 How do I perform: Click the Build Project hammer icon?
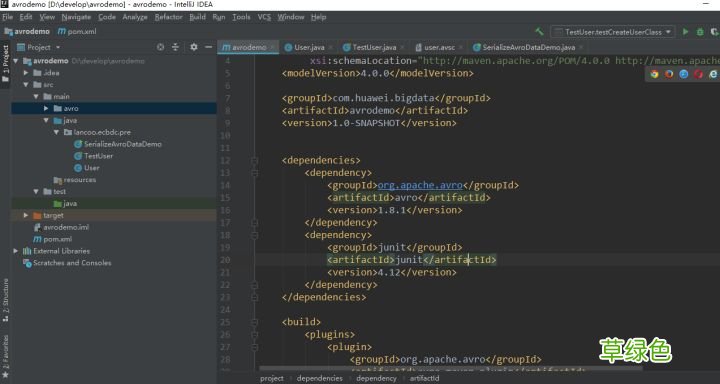[x=540, y=32]
